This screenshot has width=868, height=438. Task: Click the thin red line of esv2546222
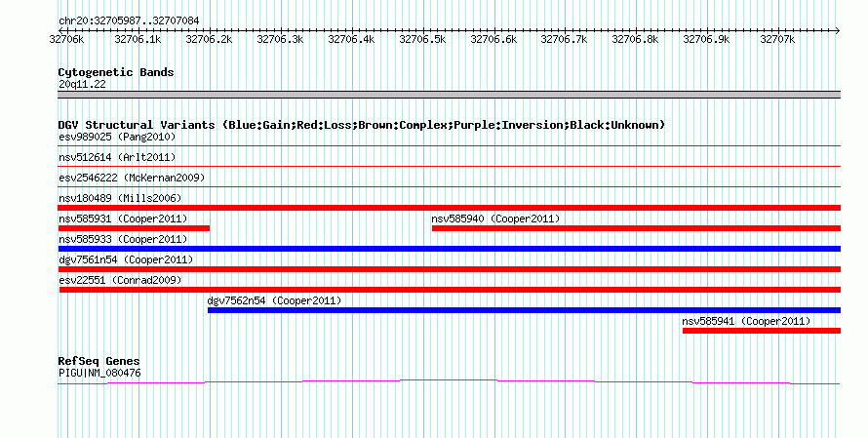pyautogui.click(x=450, y=186)
